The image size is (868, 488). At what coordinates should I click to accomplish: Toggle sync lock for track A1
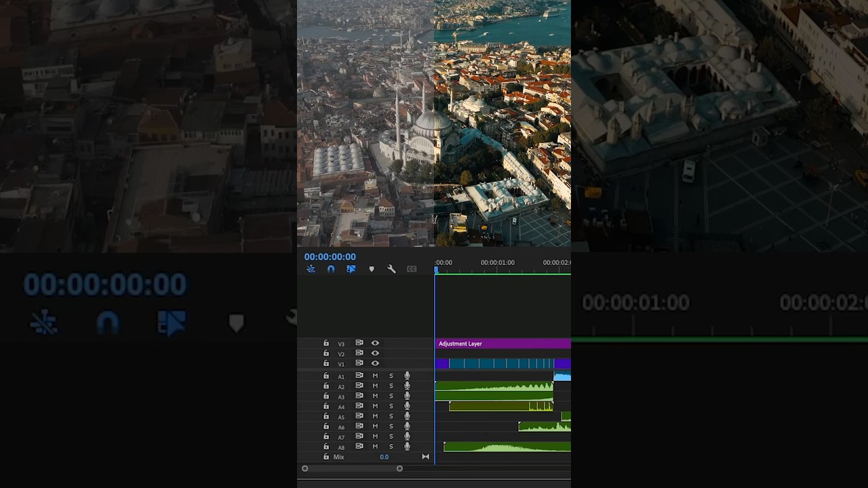359,375
